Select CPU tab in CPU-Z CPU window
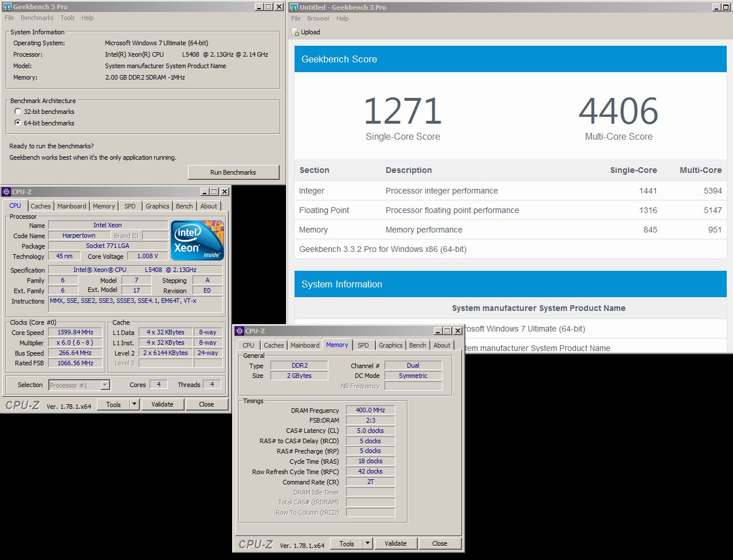Viewport: 733px width, 560px height. point(15,206)
